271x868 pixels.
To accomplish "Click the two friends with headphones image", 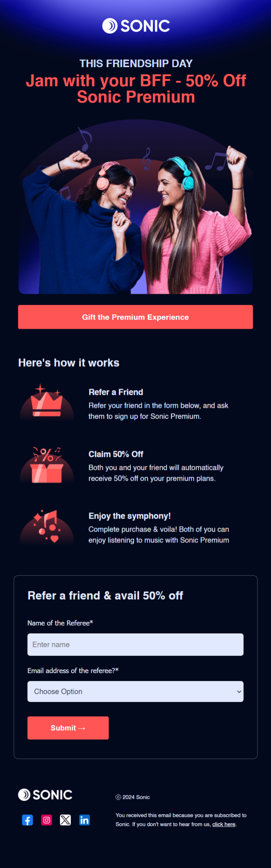I will pyautogui.click(x=135, y=207).
